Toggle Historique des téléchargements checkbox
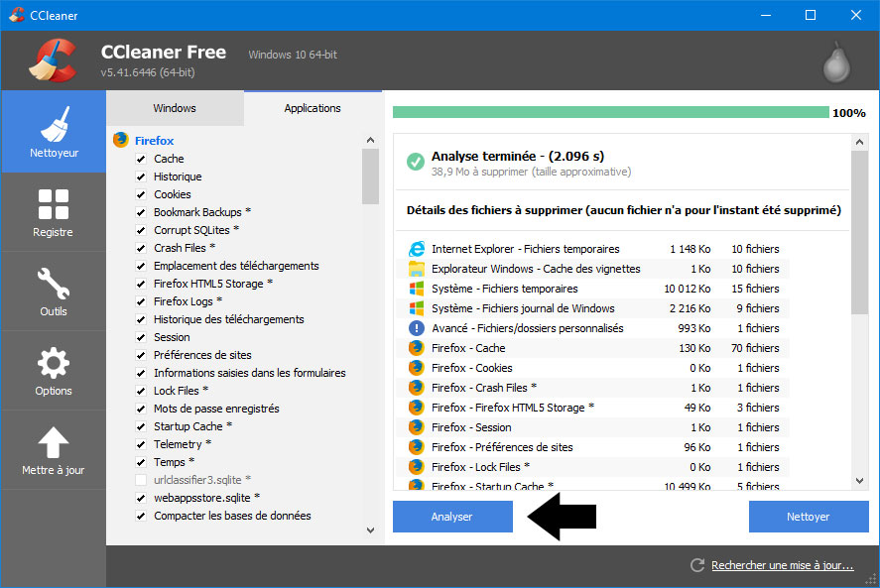 141,319
